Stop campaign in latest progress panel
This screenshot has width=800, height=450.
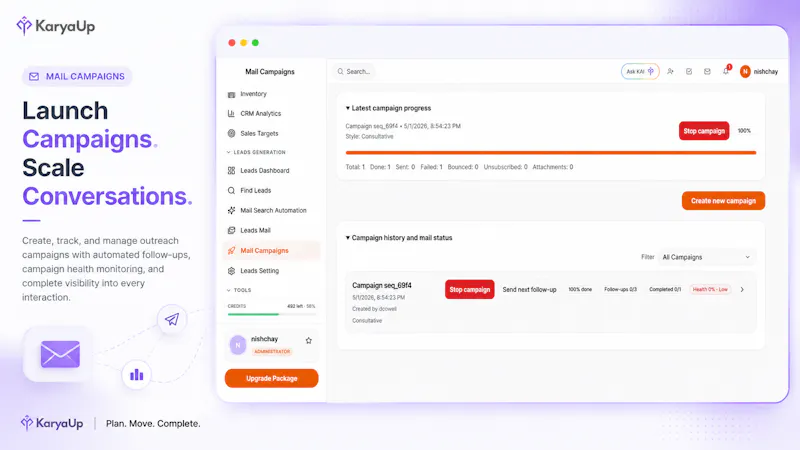(704, 131)
